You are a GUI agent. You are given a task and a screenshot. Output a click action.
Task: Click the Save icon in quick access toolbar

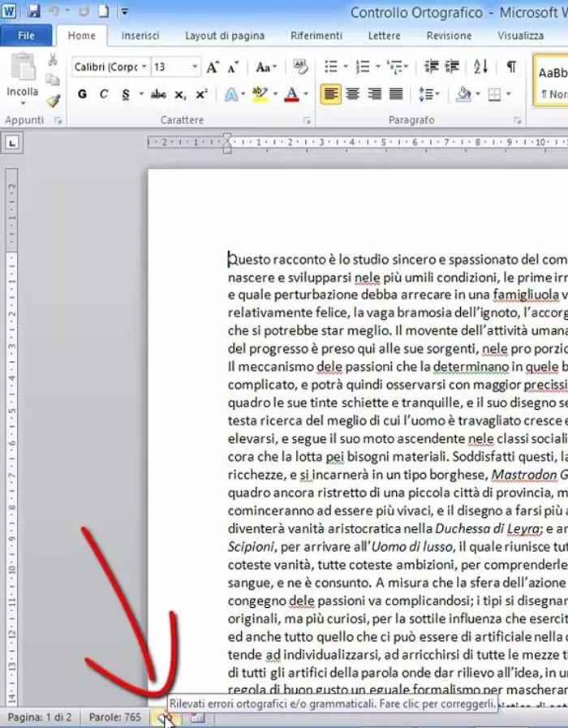point(33,11)
